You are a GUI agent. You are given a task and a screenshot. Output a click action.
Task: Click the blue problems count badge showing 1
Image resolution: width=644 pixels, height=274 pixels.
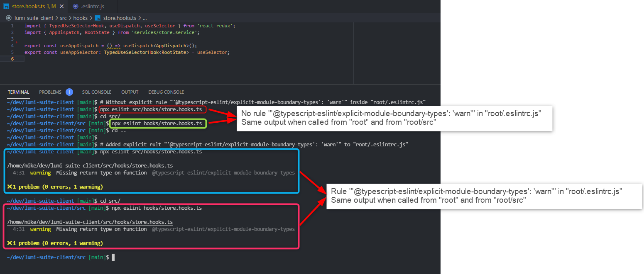click(69, 92)
